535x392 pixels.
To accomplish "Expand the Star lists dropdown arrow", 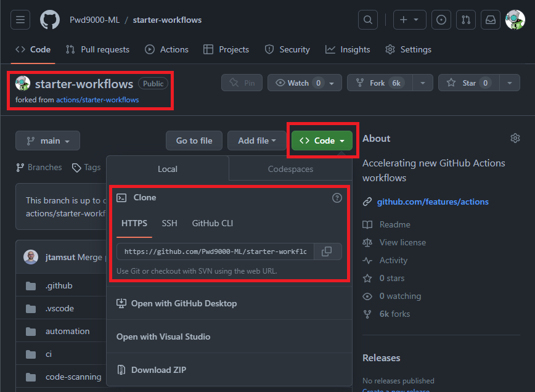I will 510,83.
